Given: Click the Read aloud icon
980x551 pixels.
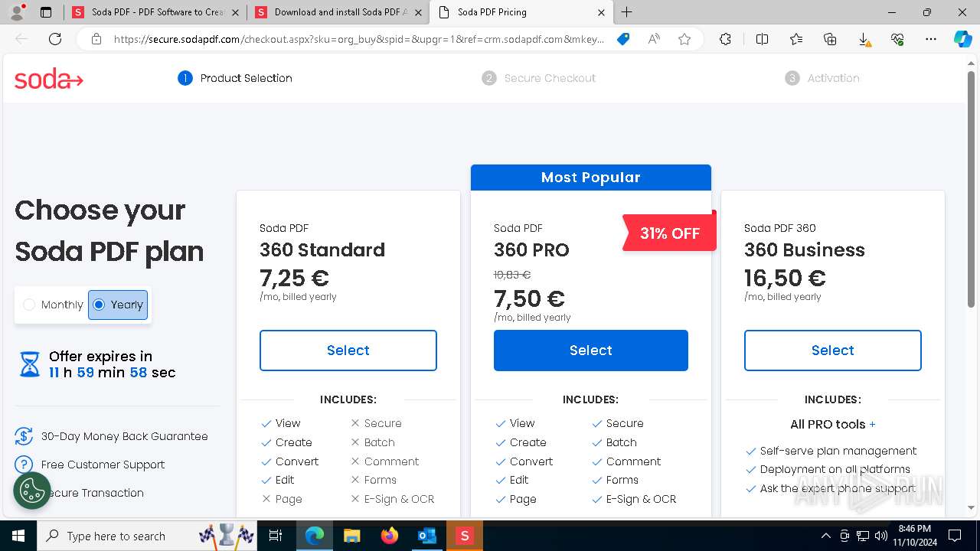Looking at the screenshot, I should click(x=654, y=39).
